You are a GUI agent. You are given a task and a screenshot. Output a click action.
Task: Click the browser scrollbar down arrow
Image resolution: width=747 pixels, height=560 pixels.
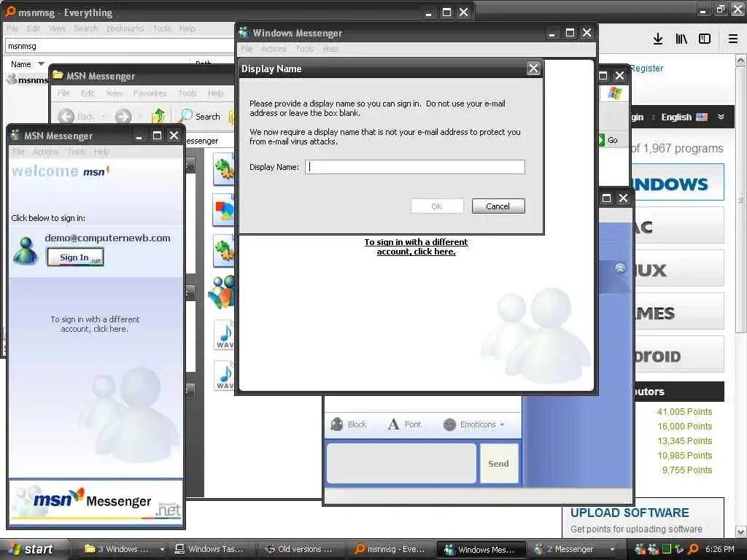click(741, 532)
